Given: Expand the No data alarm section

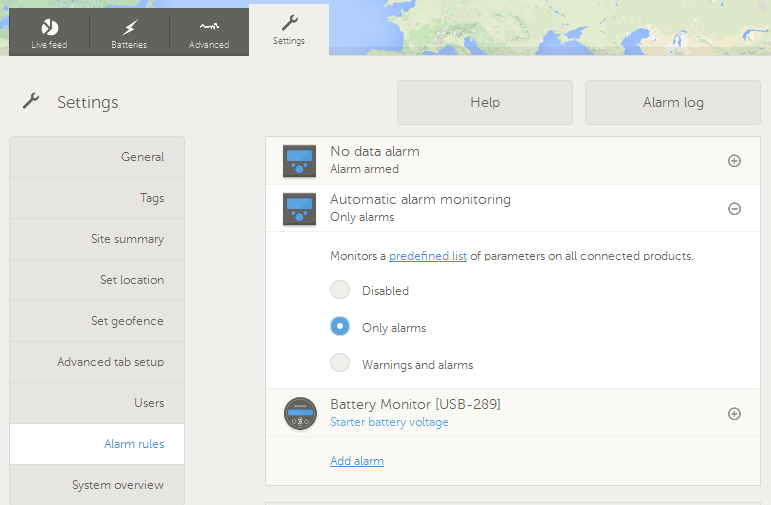Looking at the screenshot, I should coord(734,161).
